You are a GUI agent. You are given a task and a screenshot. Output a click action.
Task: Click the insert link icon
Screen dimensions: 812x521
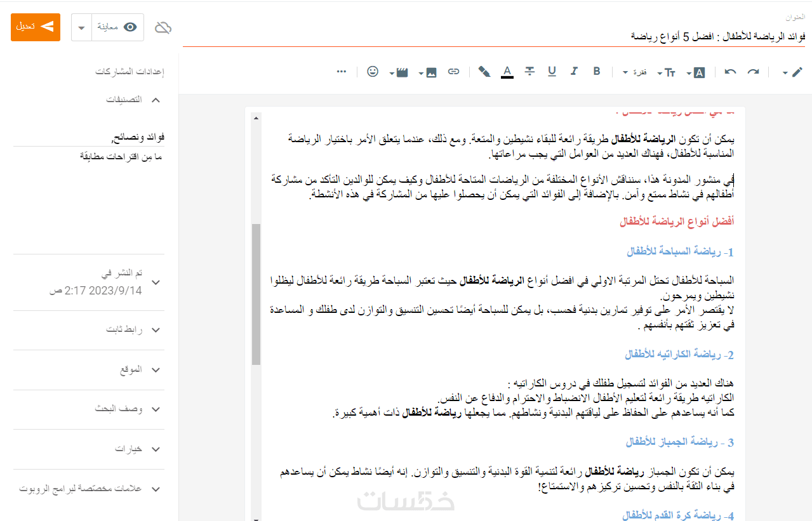click(453, 72)
